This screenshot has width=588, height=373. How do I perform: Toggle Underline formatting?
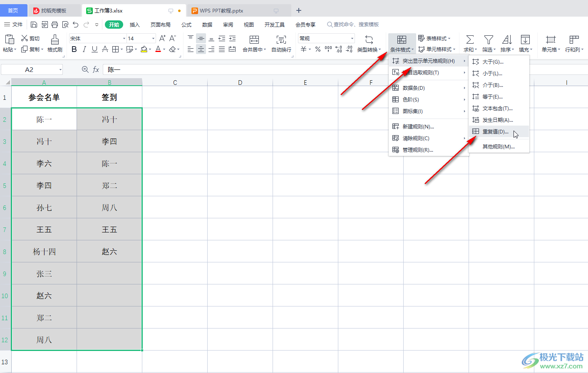[x=94, y=49]
